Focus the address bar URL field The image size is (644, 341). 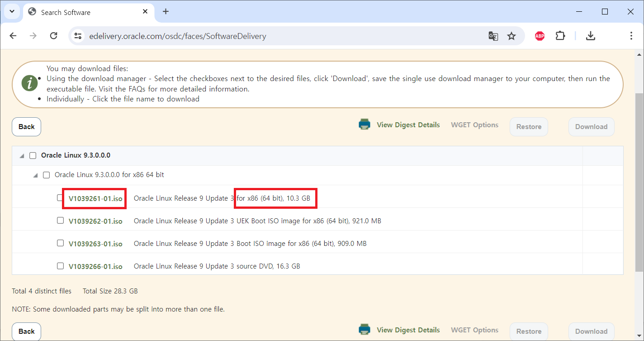(x=280, y=36)
